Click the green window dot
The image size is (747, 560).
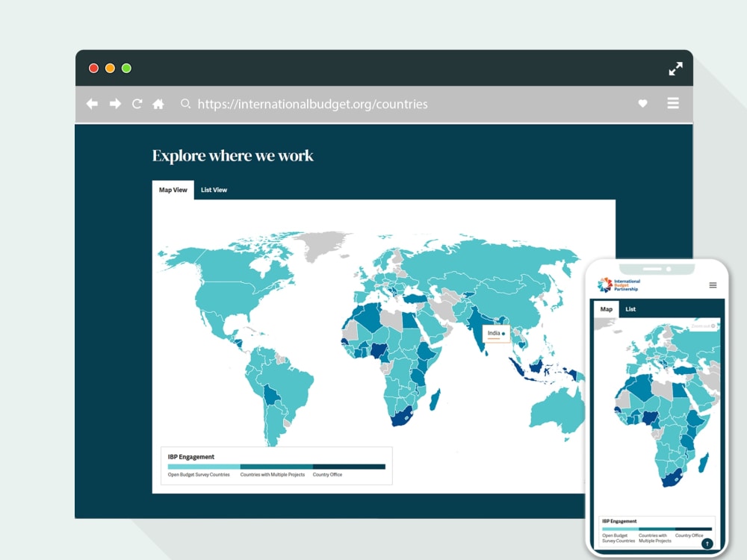[x=126, y=68]
